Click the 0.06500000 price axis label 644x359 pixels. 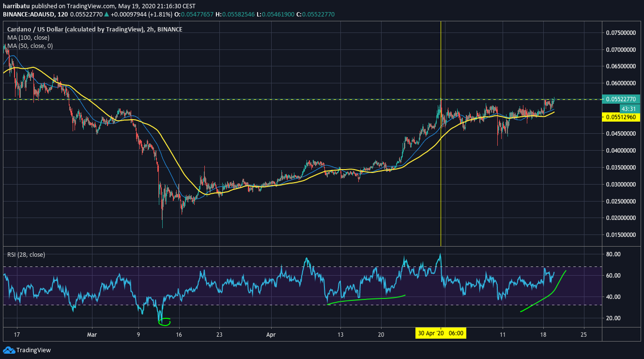click(622, 66)
